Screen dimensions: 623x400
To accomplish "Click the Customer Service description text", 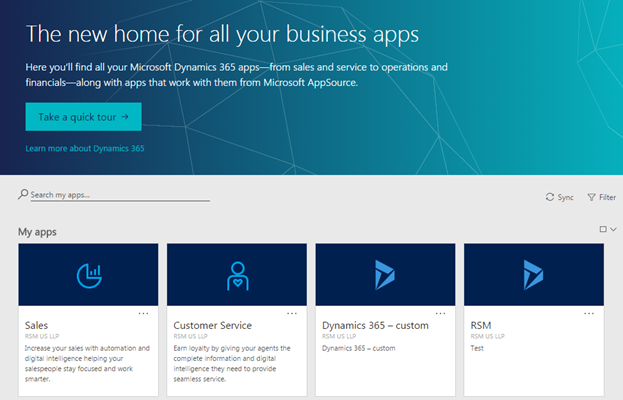I will coord(232,363).
